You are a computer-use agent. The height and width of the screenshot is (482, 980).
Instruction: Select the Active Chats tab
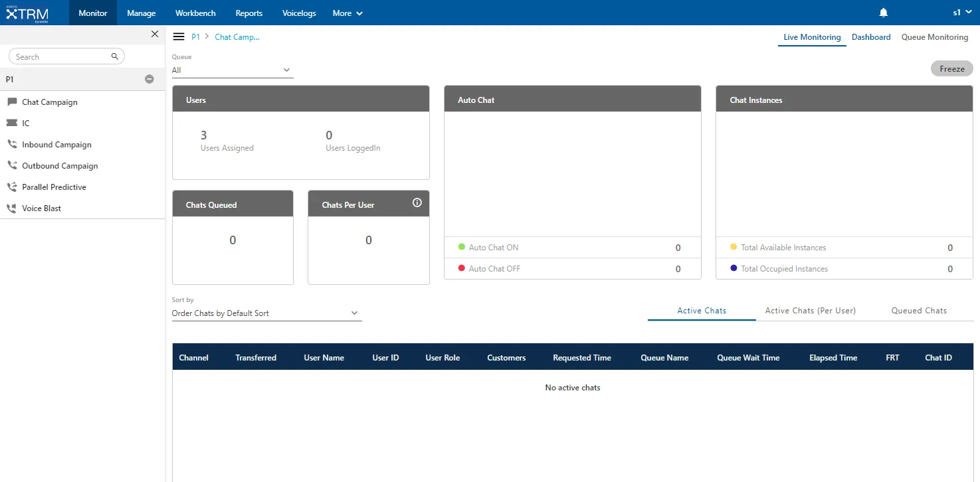point(702,311)
